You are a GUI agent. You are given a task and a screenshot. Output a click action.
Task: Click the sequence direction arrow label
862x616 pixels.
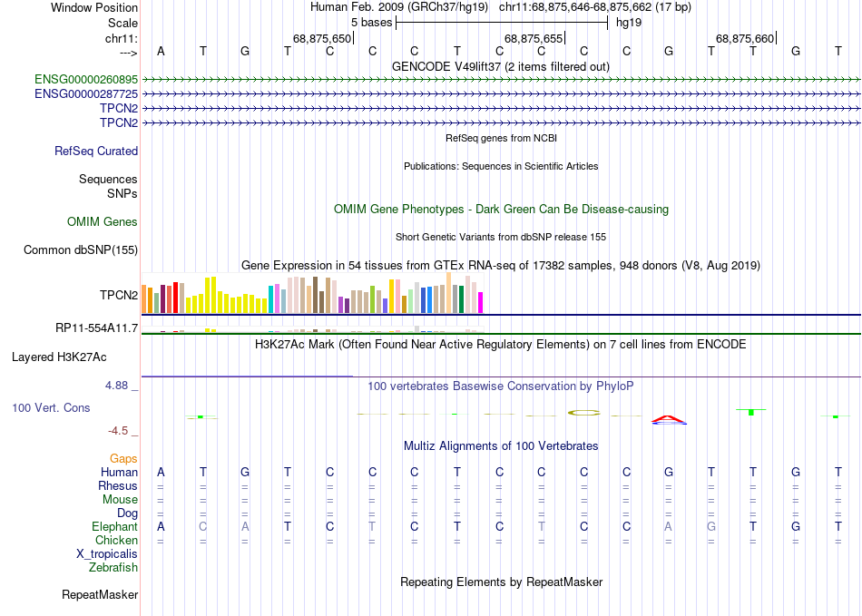pyautogui.click(x=129, y=53)
